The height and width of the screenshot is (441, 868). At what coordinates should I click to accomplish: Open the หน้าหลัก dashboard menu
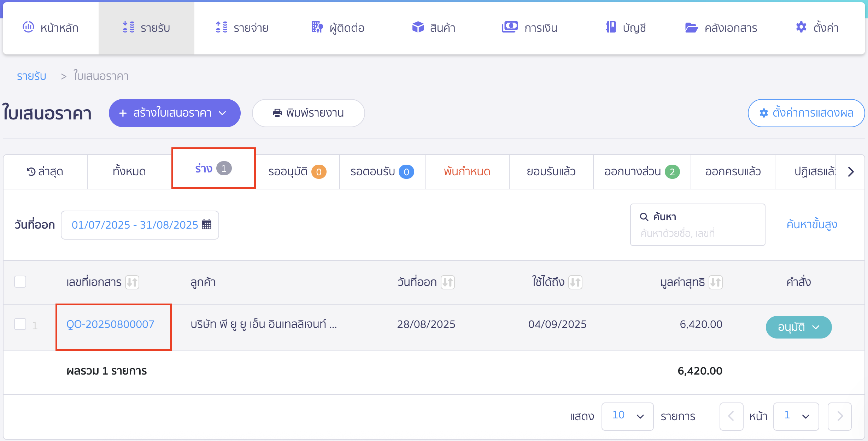tap(51, 28)
